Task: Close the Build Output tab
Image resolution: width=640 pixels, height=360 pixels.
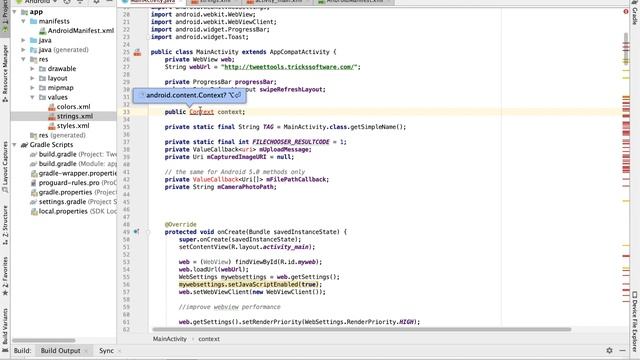Action: 86,351
